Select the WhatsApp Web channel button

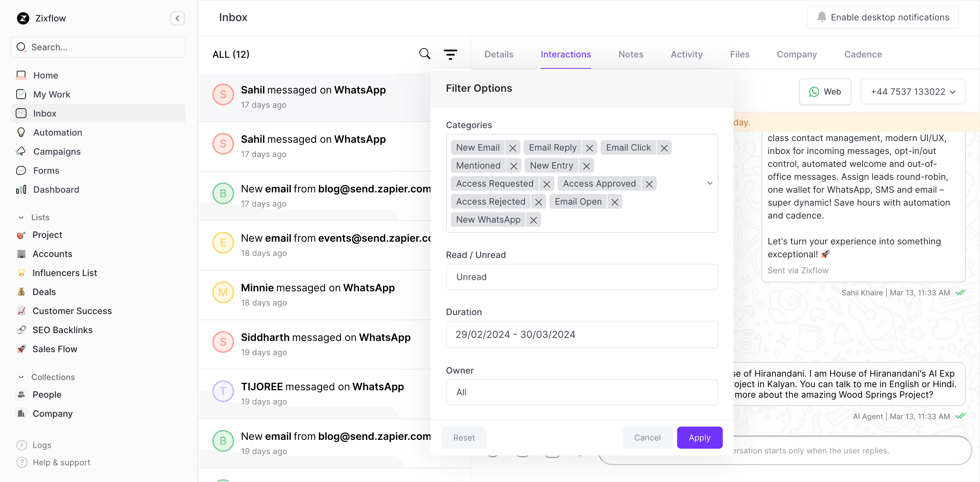824,92
